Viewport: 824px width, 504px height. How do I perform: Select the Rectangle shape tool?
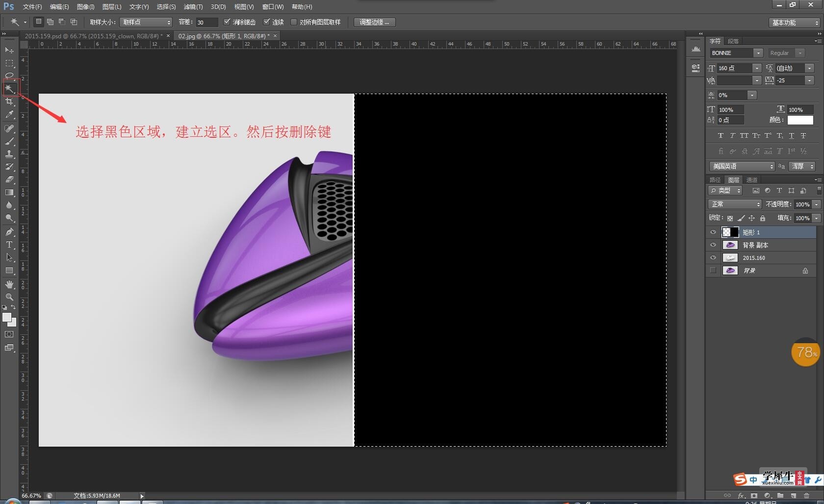9,270
